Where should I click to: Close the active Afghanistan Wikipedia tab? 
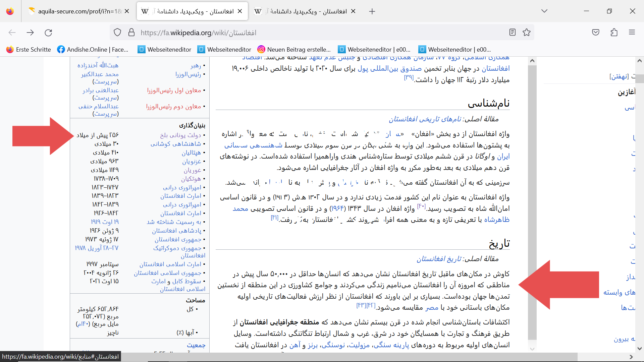pyautogui.click(x=240, y=11)
